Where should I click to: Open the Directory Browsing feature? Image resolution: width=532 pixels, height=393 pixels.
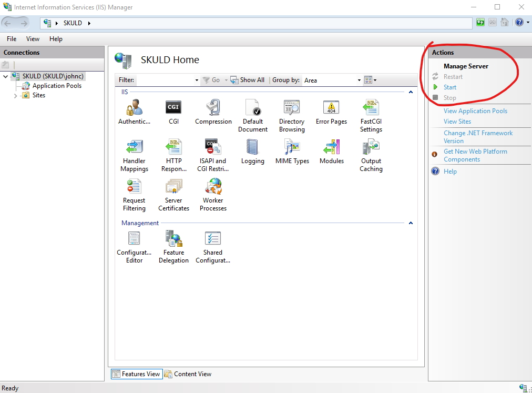292,116
